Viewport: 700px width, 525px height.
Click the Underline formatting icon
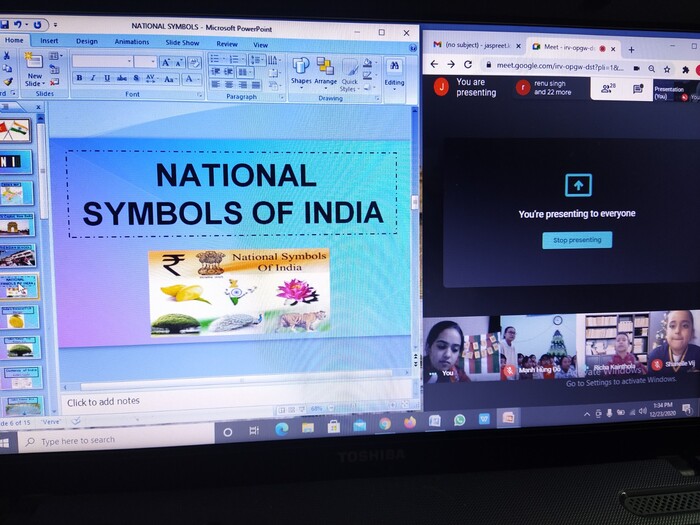(x=107, y=78)
